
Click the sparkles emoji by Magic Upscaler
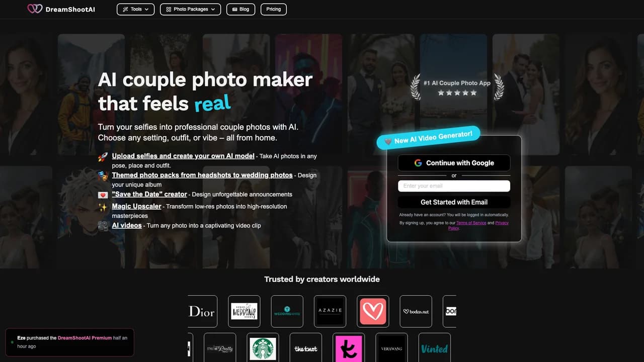pyautogui.click(x=103, y=207)
